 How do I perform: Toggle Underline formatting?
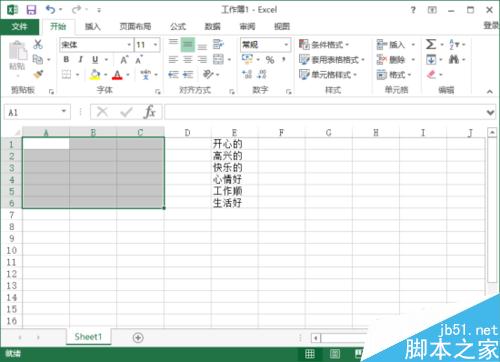tap(95, 60)
